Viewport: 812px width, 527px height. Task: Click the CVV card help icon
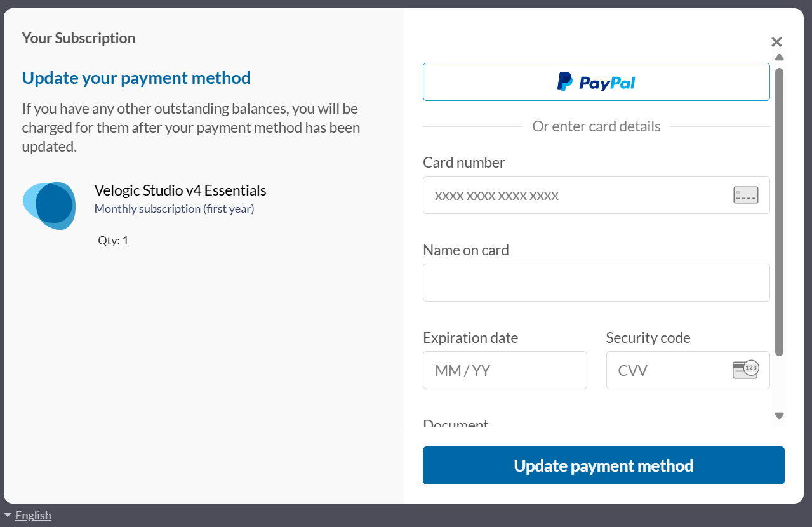(x=746, y=370)
